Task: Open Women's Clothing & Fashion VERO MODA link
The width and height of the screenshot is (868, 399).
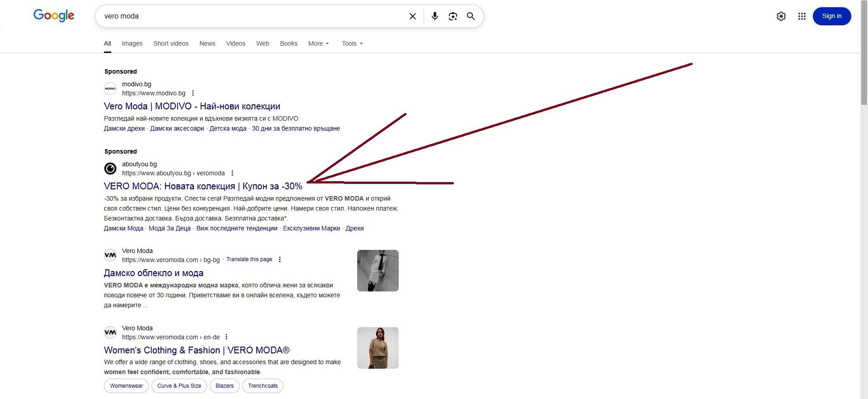Action: click(197, 350)
